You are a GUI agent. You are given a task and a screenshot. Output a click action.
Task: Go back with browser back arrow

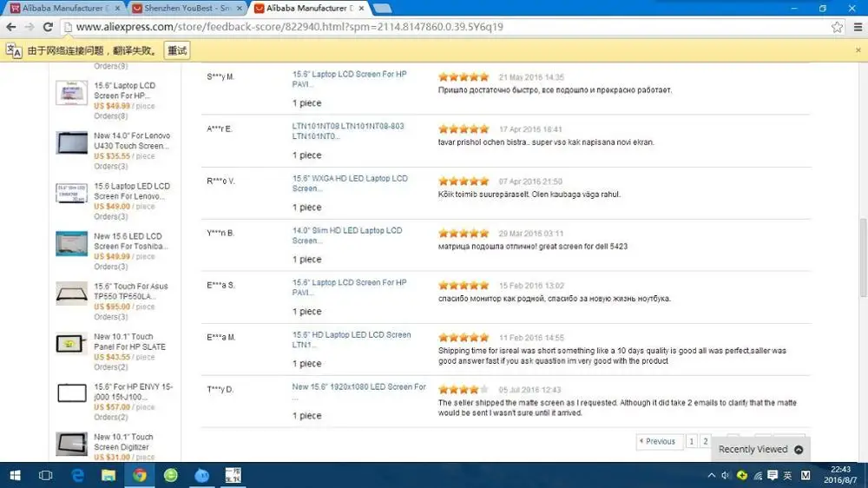point(11,27)
